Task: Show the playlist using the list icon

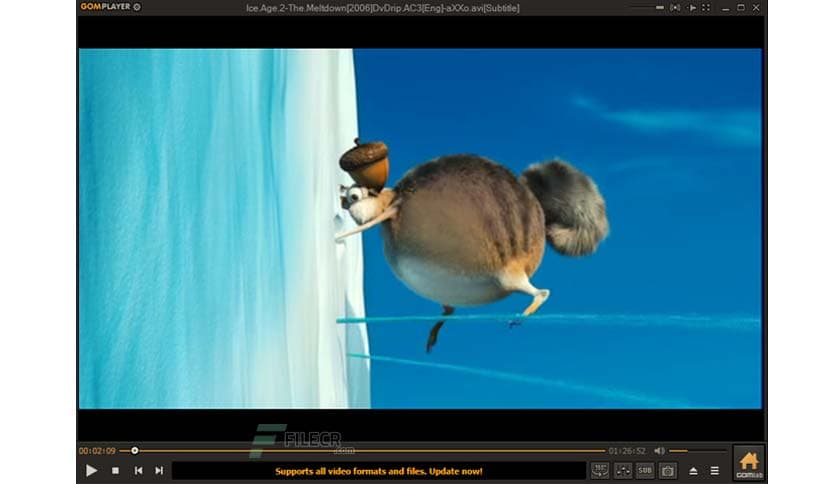Action: [x=714, y=471]
